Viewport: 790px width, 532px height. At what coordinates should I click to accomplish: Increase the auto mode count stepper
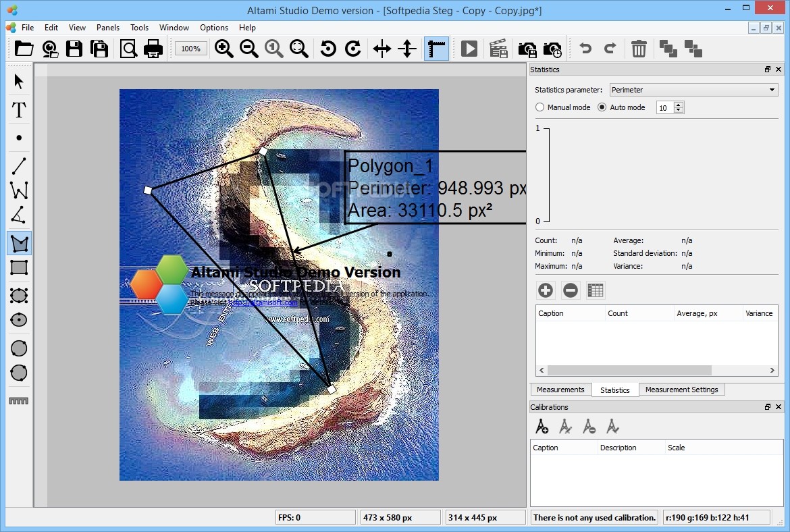coord(679,105)
